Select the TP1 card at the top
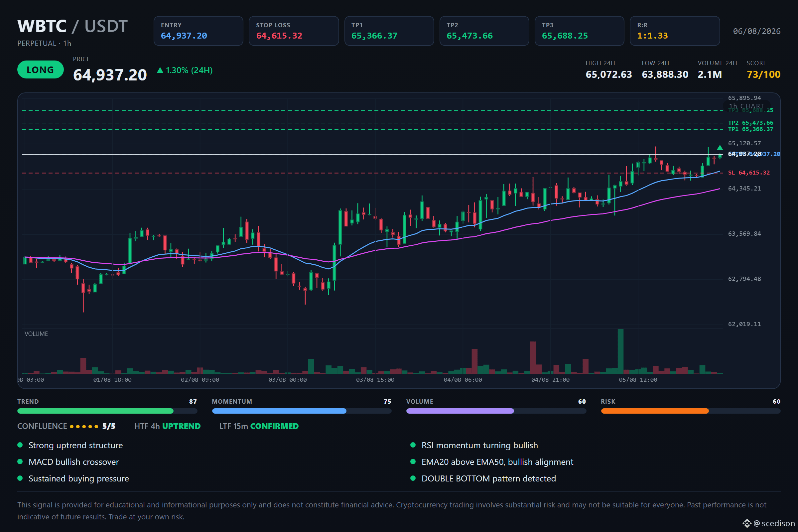The width and height of the screenshot is (798, 532). click(389, 31)
